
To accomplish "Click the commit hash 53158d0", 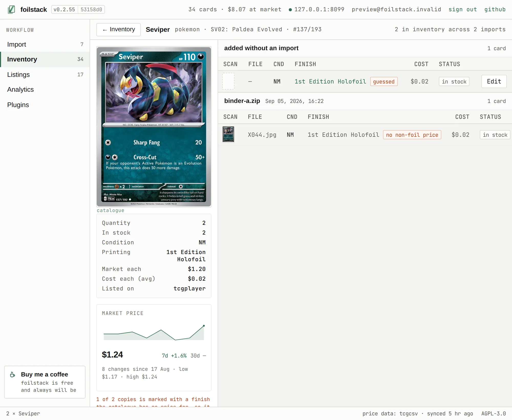I will [x=91, y=9].
